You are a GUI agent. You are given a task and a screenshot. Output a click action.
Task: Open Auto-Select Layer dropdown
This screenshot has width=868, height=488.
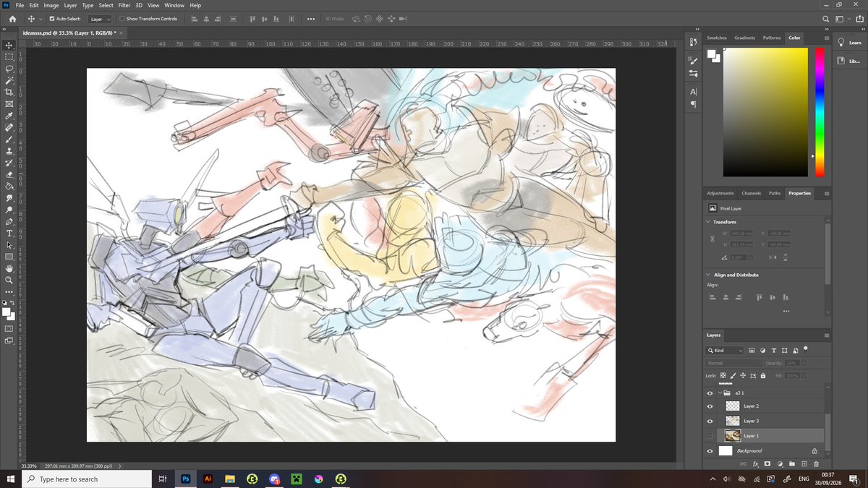[100, 19]
